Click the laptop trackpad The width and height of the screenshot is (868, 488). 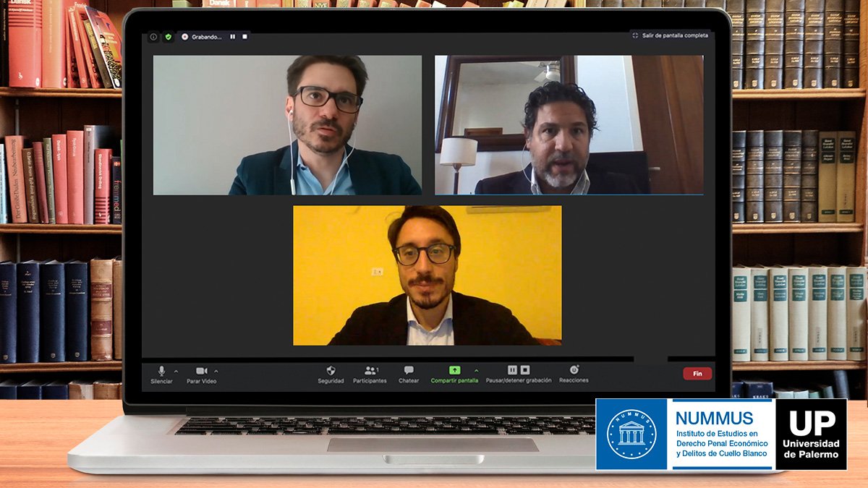coord(433,445)
